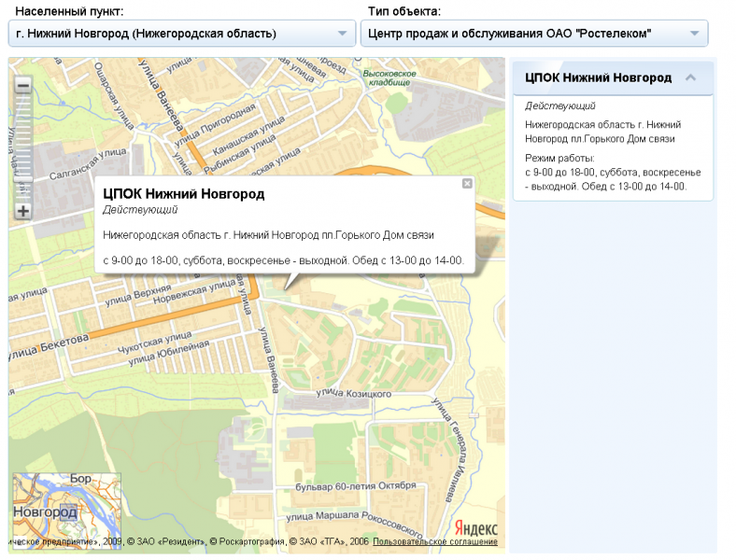Click the улица Пригородная label
The height and width of the screenshot is (560, 736).
216,124
